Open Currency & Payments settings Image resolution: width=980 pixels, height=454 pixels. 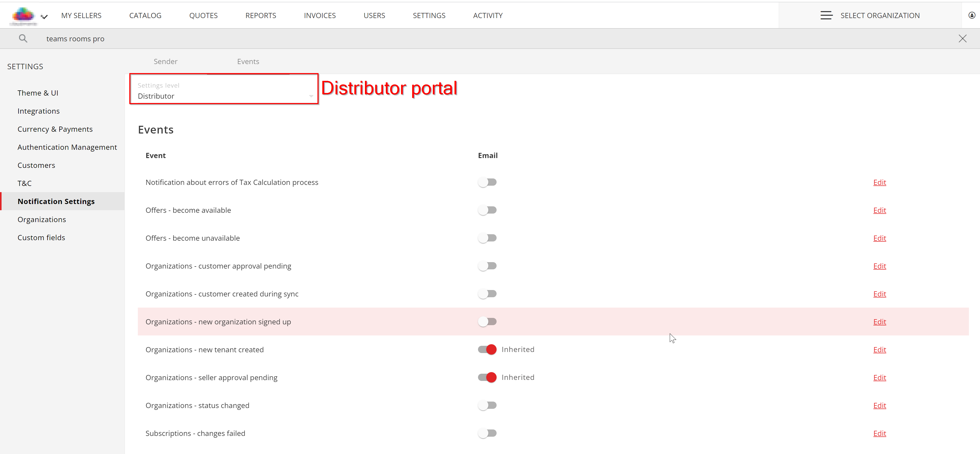tap(55, 129)
